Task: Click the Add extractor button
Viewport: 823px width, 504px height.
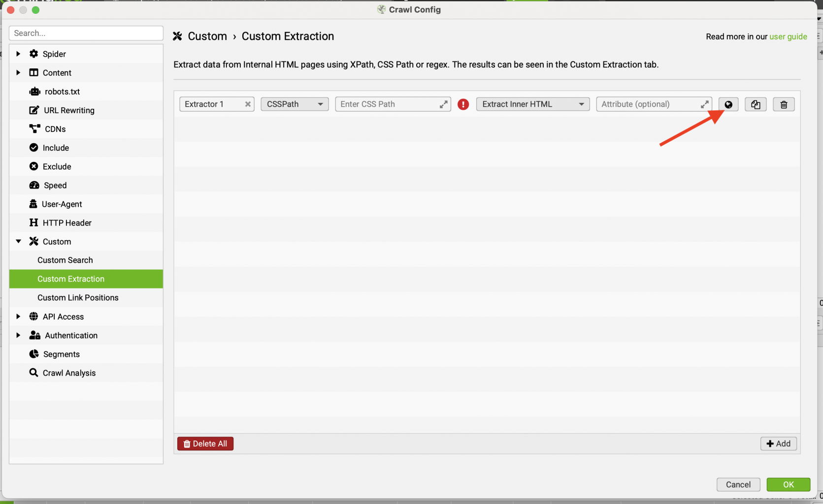Action: (778, 443)
